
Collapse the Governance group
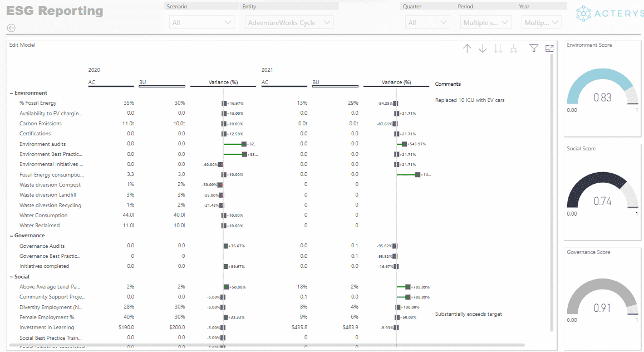coord(12,236)
